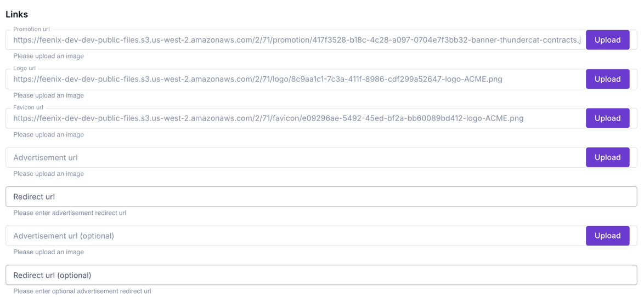Focus the Redirect url text box
Viewport: 644px width, 297px height.
point(321,197)
